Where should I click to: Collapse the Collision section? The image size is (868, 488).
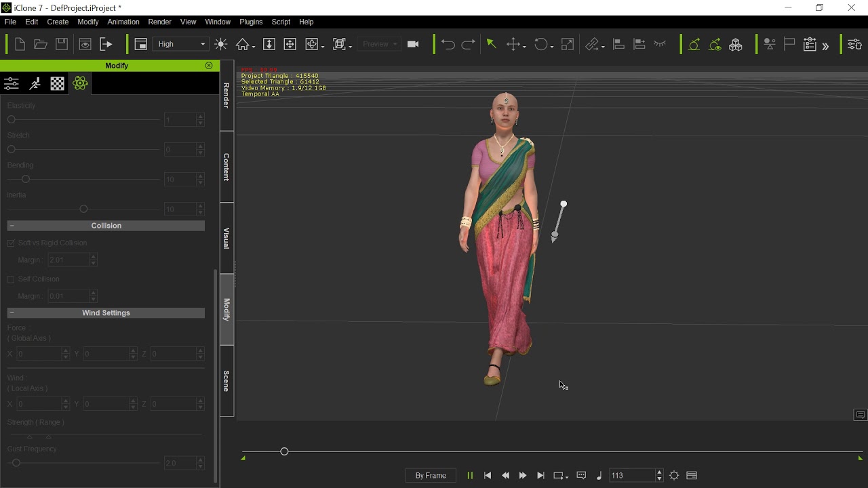(12, 226)
